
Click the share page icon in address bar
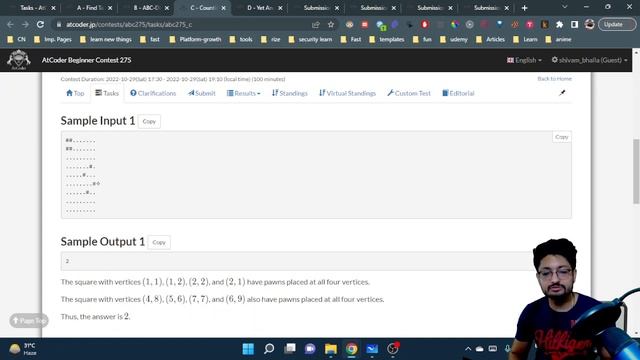[316, 24]
